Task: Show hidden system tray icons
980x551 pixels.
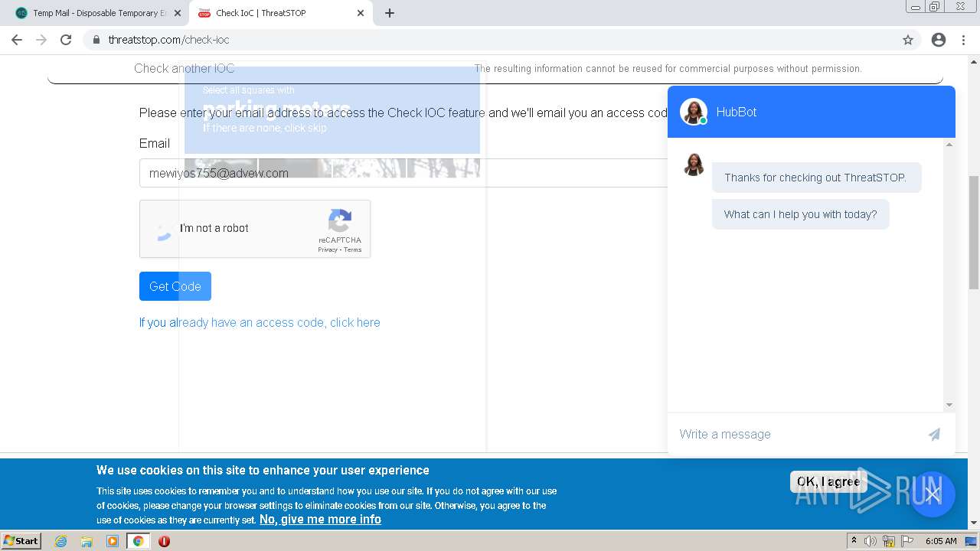Action: pos(854,540)
